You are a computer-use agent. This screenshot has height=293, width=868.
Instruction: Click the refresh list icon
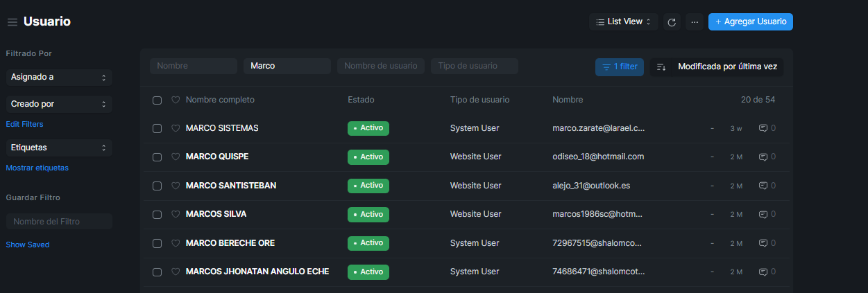click(x=671, y=22)
